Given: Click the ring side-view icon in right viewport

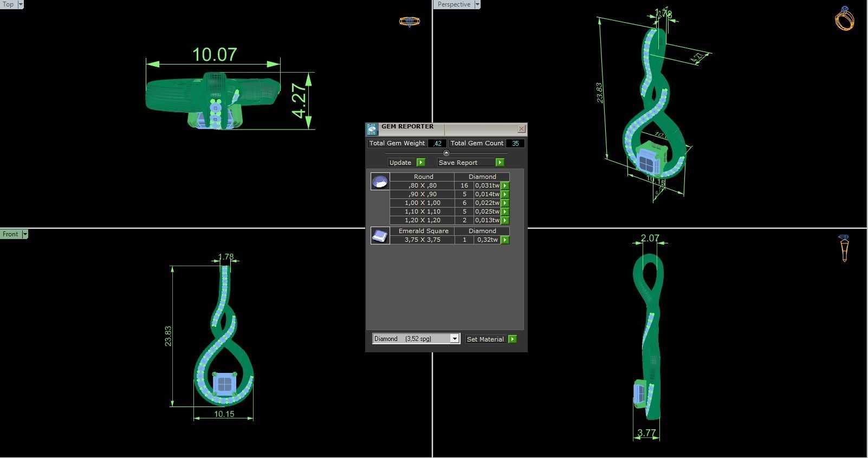Looking at the screenshot, I should [844, 249].
